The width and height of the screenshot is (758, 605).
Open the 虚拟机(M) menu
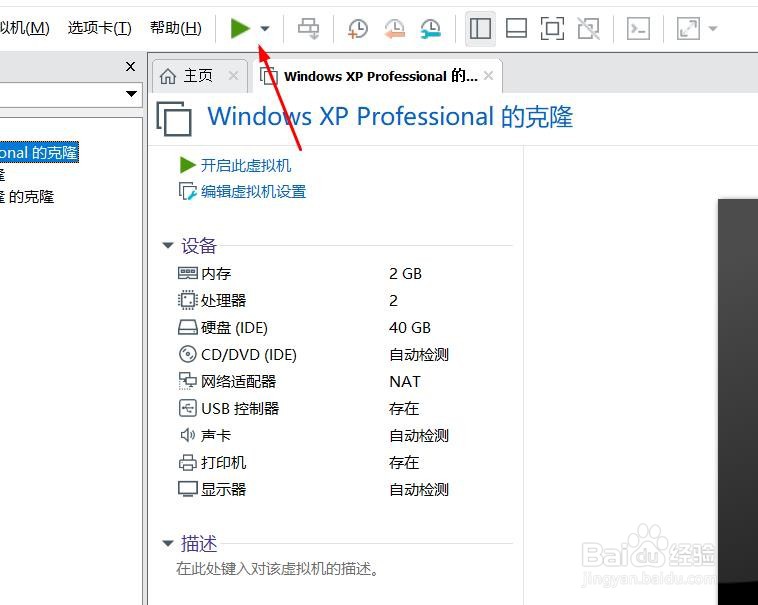coord(24,28)
